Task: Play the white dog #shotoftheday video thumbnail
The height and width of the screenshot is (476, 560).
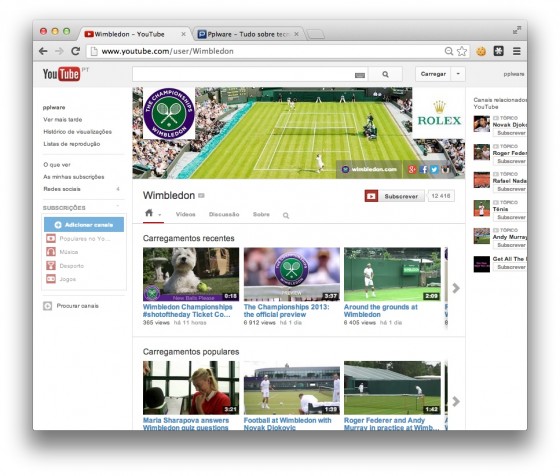Action: [x=191, y=274]
